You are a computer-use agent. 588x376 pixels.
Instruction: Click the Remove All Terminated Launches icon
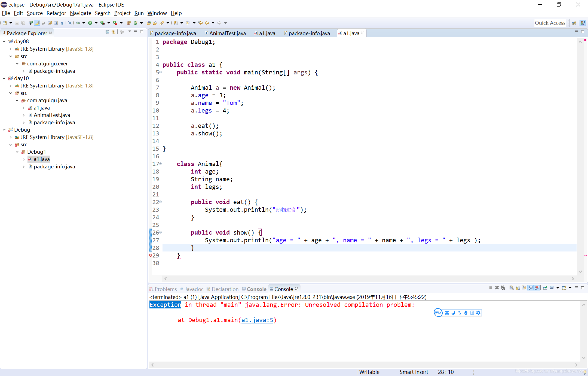click(x=503, y=288)
